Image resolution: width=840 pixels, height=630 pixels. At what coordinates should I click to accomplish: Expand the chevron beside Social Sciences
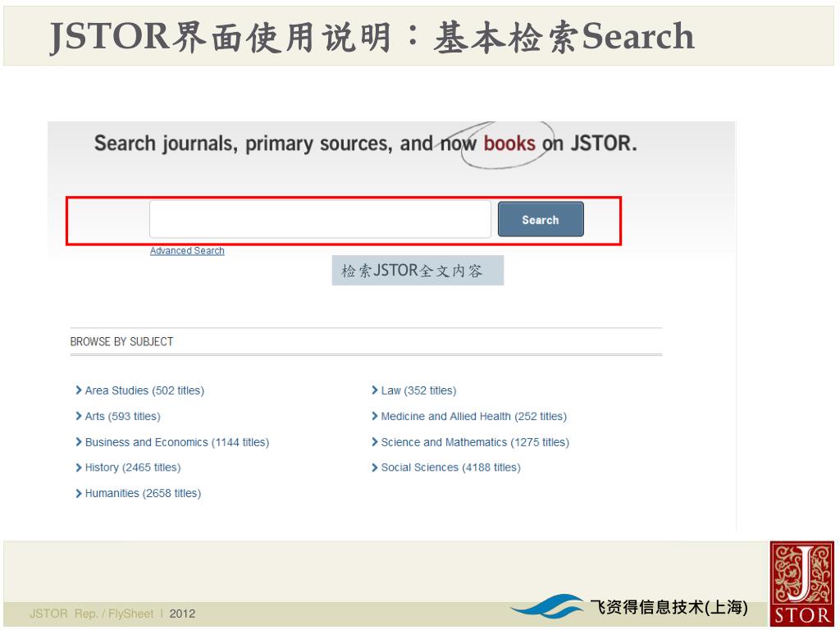tap(374, 467)
